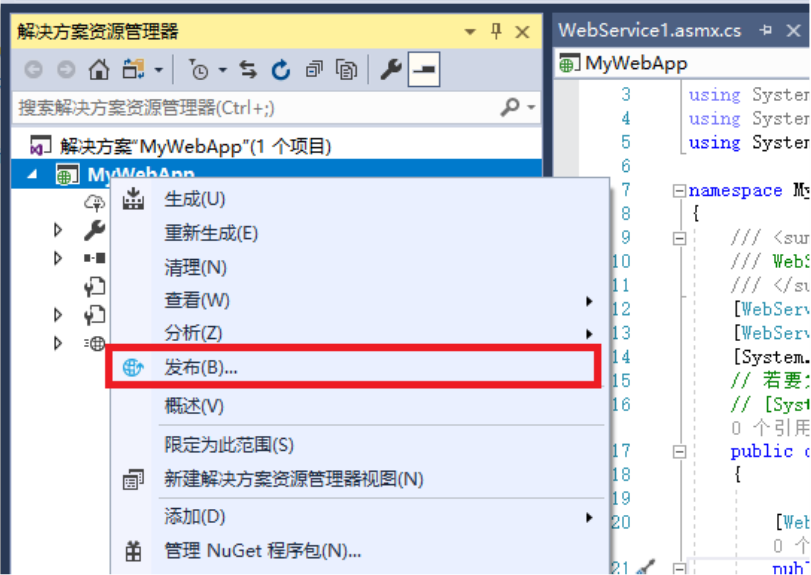Select the solution "MyWebApp" node
Screen dimensions: 811x575
point(181,146)
